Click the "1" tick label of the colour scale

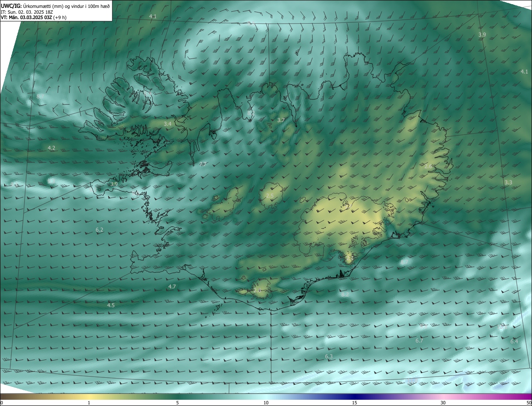click(x=89, y=403)
